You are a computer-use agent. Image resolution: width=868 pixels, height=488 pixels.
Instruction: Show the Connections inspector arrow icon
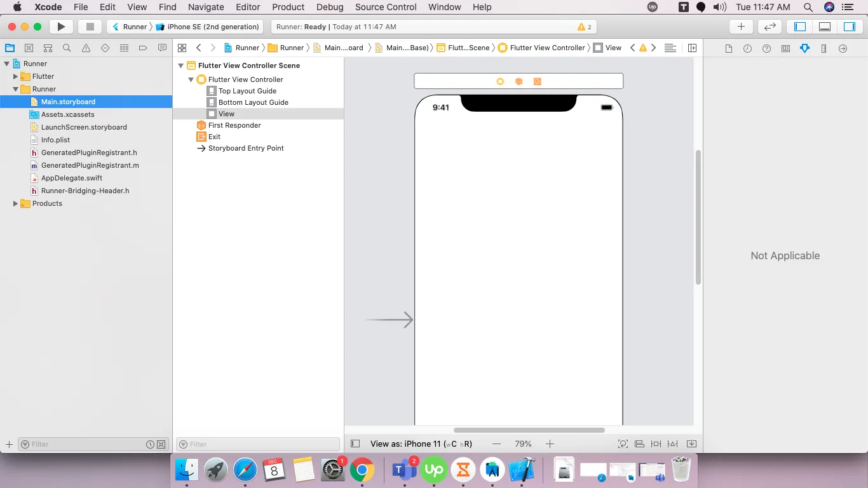pyautogui.click(x=843, y=48)
